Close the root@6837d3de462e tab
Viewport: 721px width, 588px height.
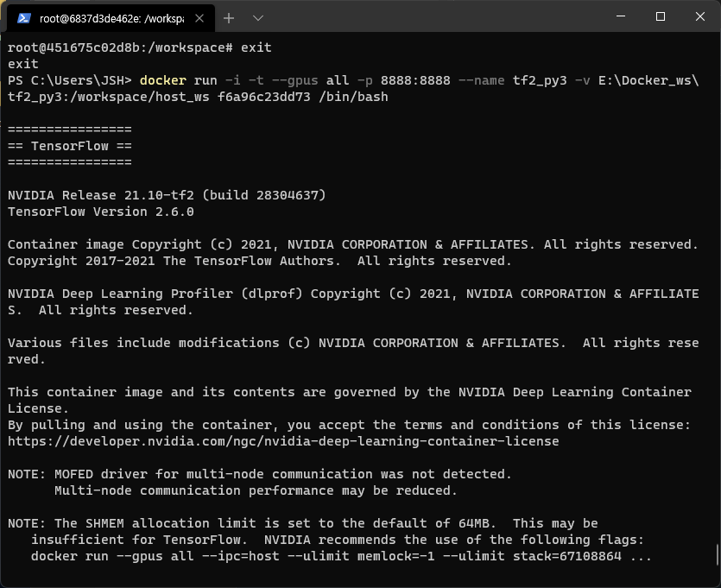(x=199, y=18)
